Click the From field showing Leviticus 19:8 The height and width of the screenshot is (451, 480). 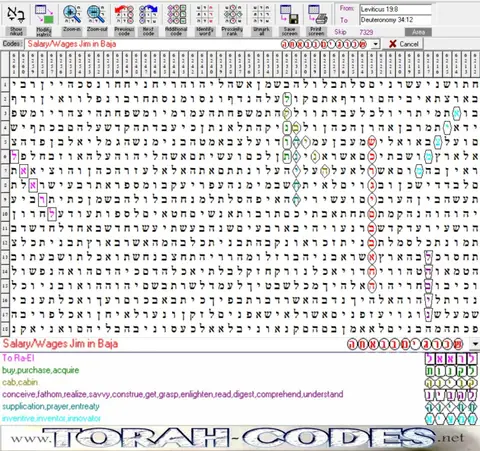(395, 9)
